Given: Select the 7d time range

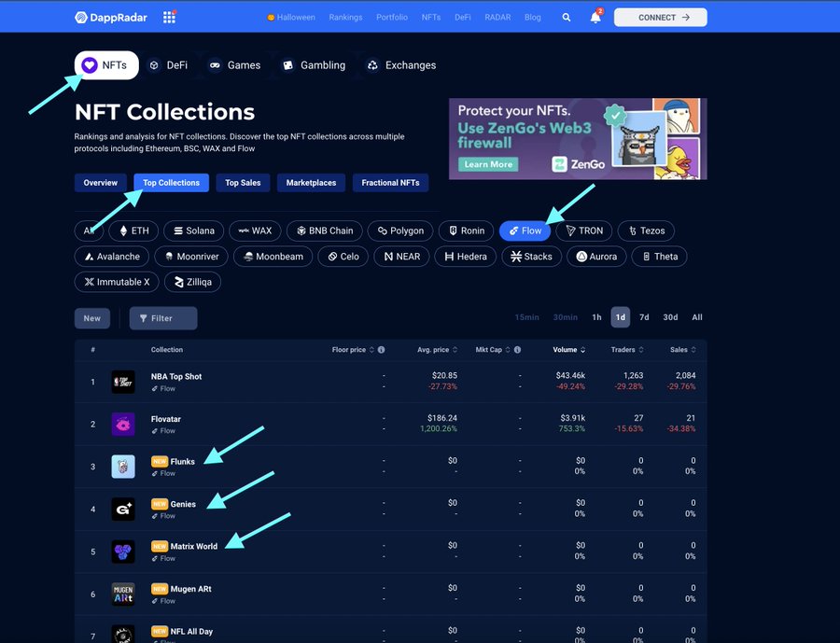Looking at the screenshot, I should [644, 317].
